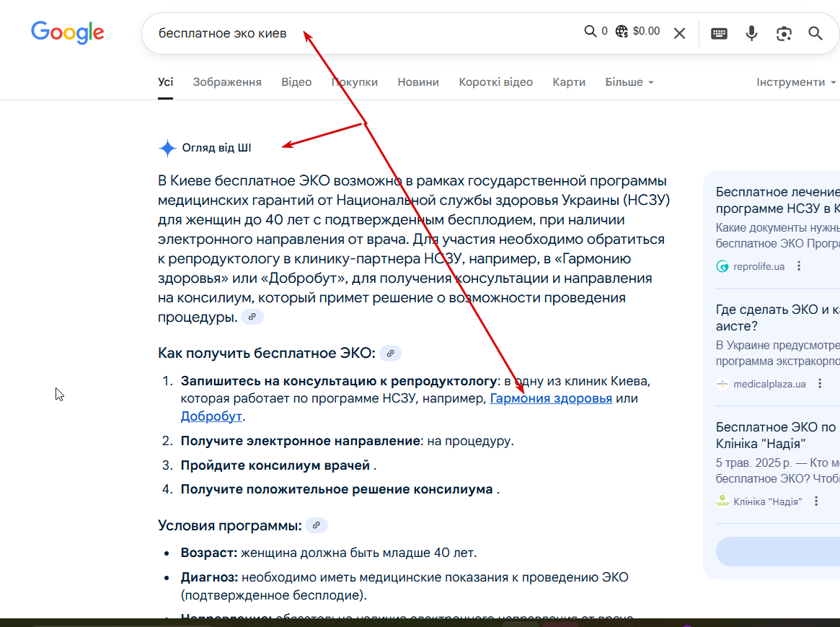The height and width of the screenshot is (627, 840).
Task: Click the reprolife.ua favicon
Action: (722, 266)
